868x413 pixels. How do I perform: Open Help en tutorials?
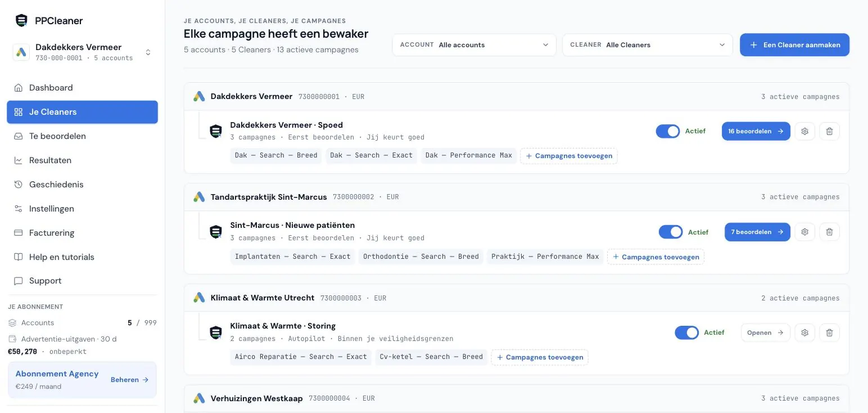click(x=82, y=257)
